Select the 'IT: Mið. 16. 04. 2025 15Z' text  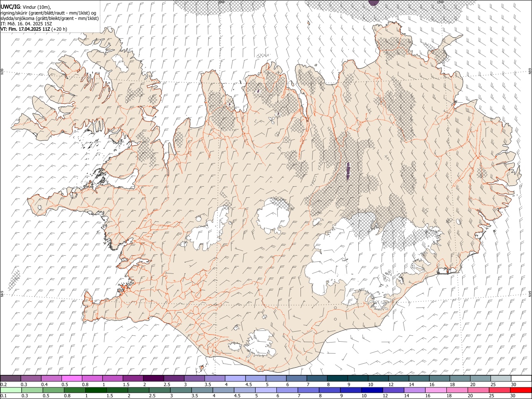(x=26, y=24)
